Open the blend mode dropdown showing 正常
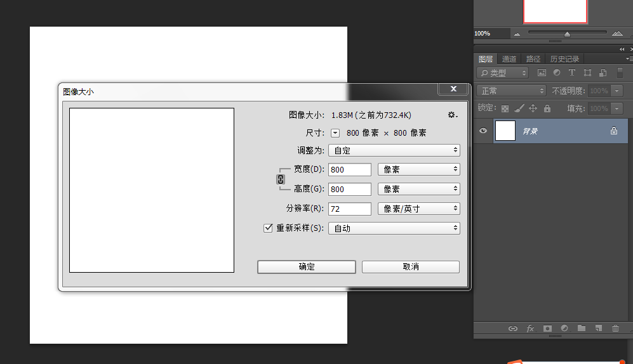This screenshot has height=364, width=633. [512, 91]
